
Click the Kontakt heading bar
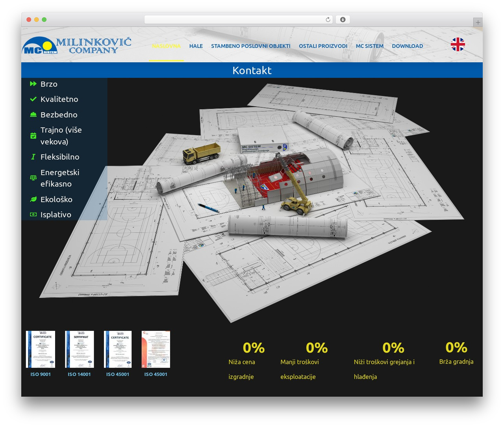[x=252, y=70]
